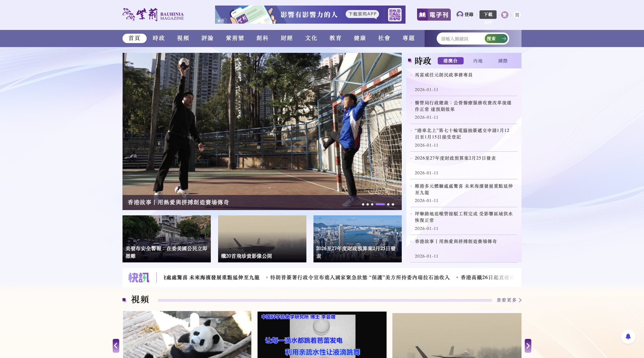Click the QR code in banner
The height and width of the screenshot is (358, 644).
[394, 15]
